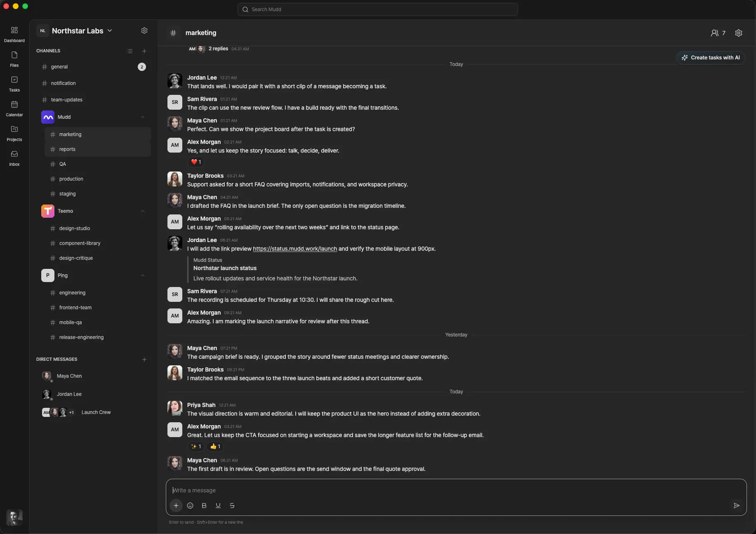Open the mobile-qa channel

click(x=98, y=322)
